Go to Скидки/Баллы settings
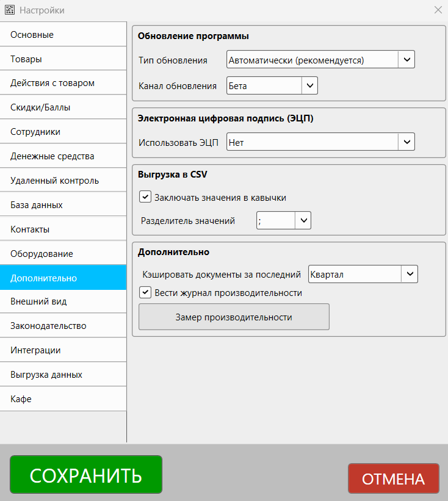This screenshot has width=448, height=501. 63,107
